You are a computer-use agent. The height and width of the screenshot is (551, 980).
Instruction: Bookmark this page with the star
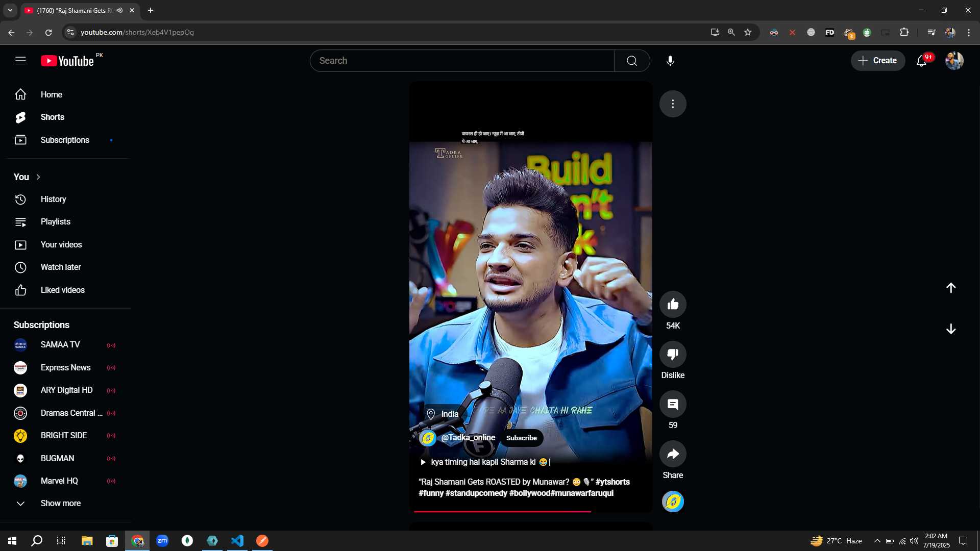coord(748,32)
